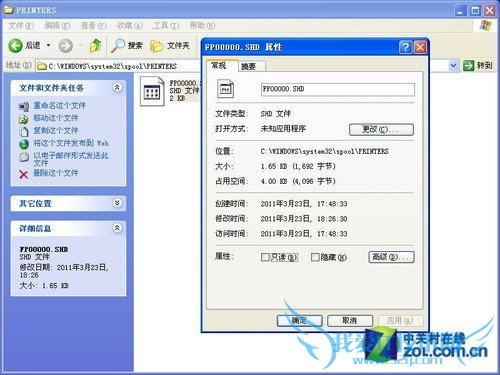Select the FP00000.SHD file icon in folder
Screen dimensions: 500x375
pos(152,91)
